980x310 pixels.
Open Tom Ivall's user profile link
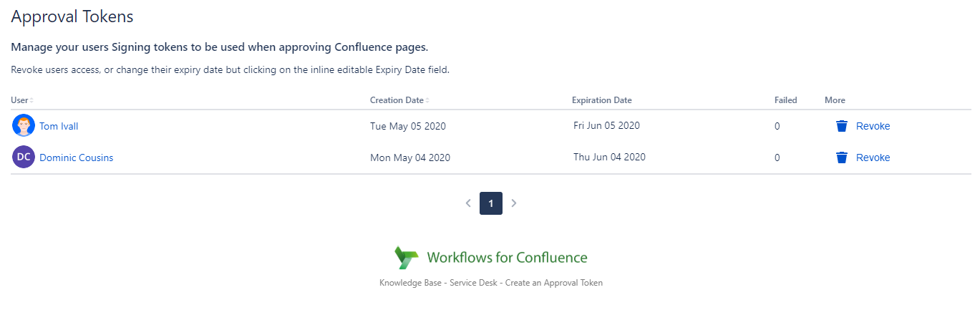point(59,127)
